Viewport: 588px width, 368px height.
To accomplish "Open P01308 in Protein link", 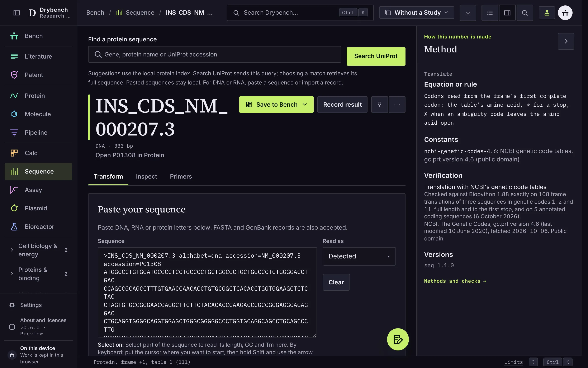I will click(x=130, y=155).
